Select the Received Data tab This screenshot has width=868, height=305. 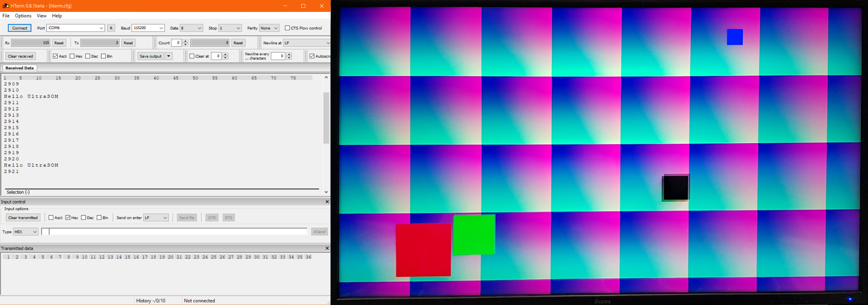click(x=19, y=68)
